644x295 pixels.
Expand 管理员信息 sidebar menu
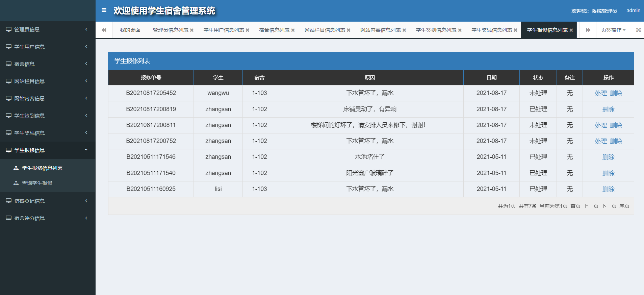point(47,29)
